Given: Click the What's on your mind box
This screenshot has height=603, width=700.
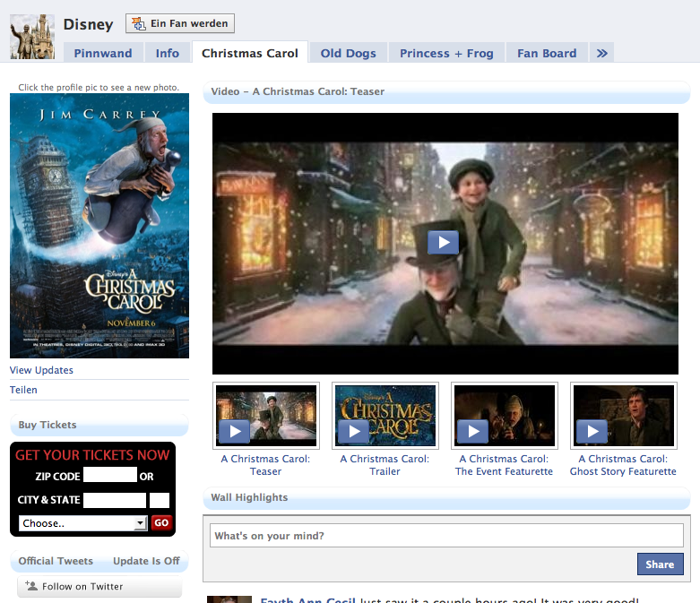Looking at the screenshot, I should click(x=446, y=536).
